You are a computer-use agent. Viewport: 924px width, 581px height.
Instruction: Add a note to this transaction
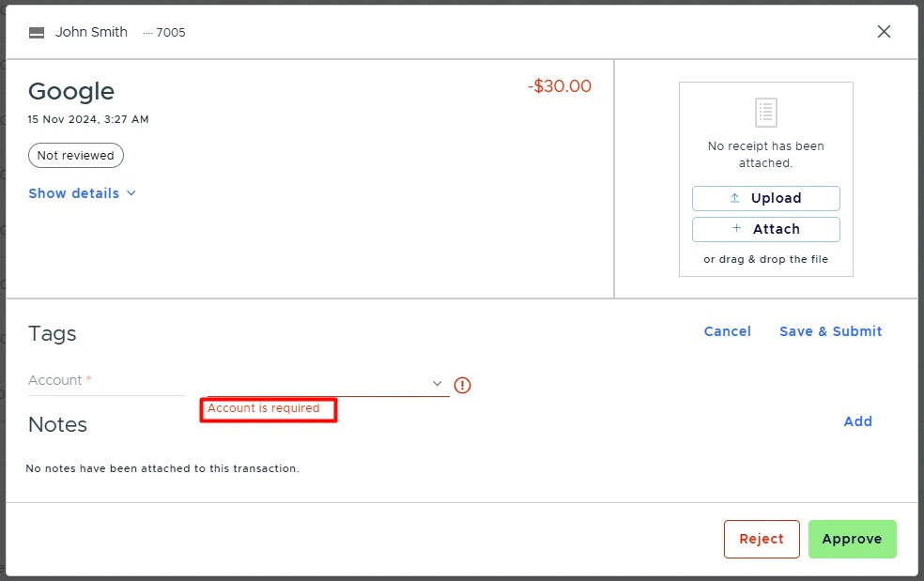click(857, 420)
